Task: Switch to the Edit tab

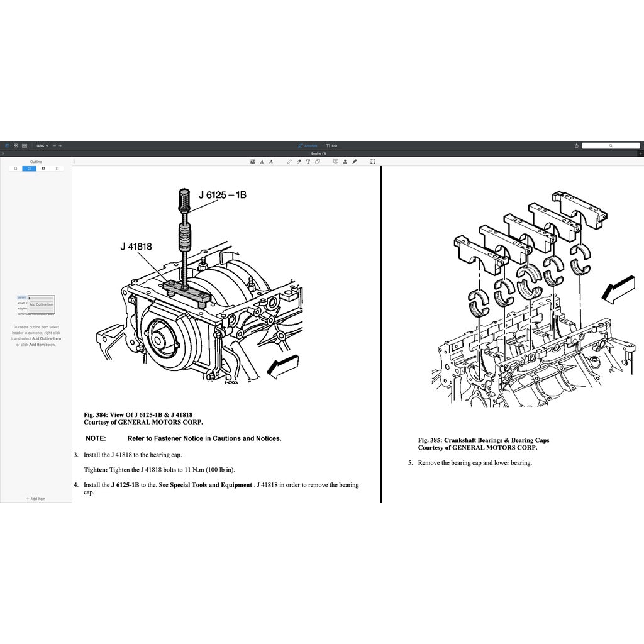Action: (332, 145)
